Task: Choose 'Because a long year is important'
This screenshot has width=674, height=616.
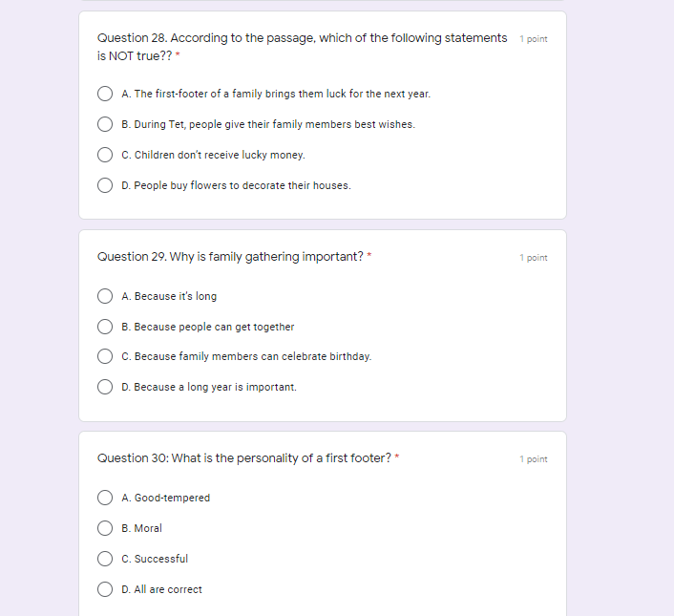Action: pyautogui.click(x=105, y=387)
